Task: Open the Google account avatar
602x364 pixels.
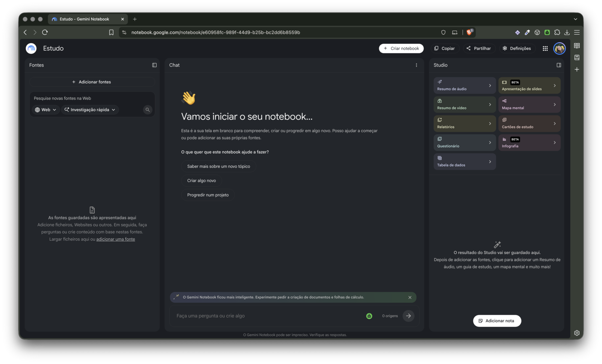Action: (559, 49)
